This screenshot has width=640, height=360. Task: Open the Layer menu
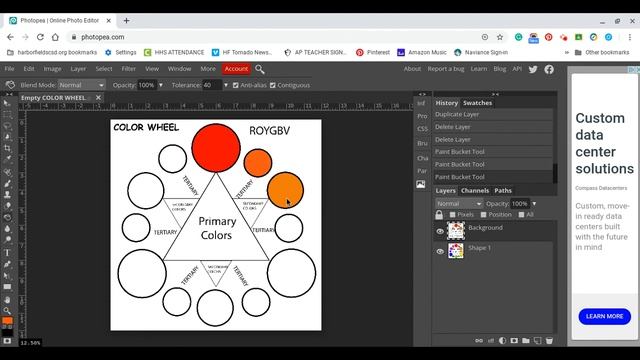click(x=78, y=69)
